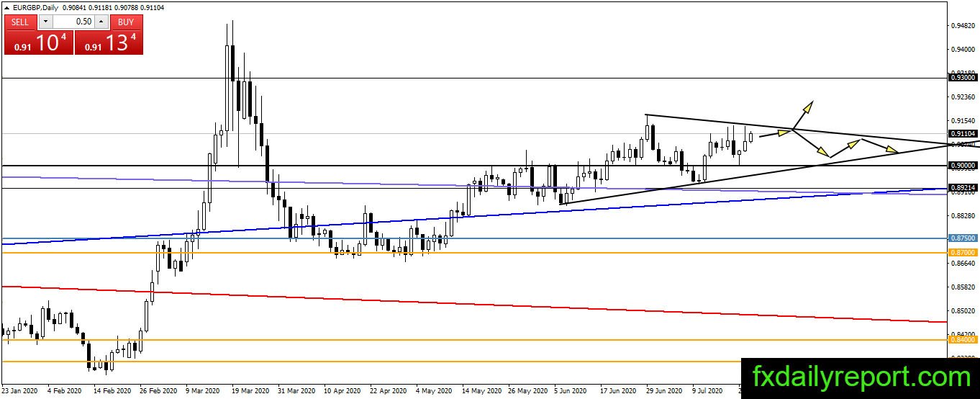980x399 pixels.
Task: Click the 0.88280 price scale value
Action: (963, 215)
